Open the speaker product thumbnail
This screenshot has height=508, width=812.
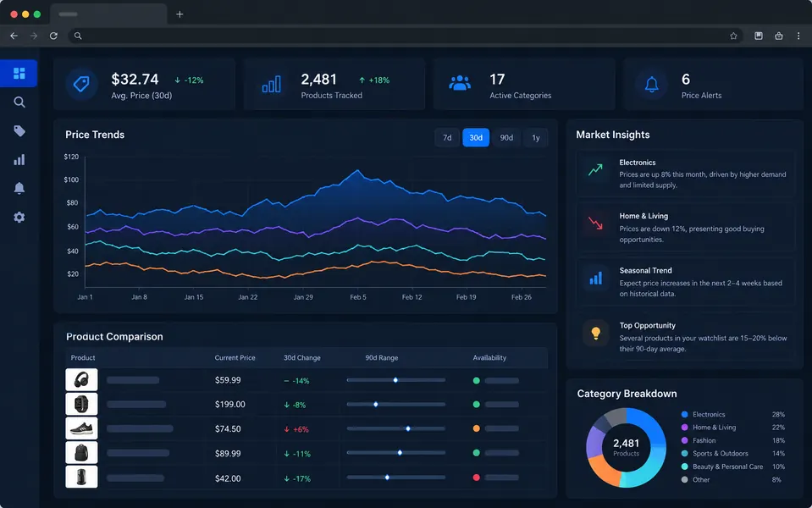(x=81, y=477)
